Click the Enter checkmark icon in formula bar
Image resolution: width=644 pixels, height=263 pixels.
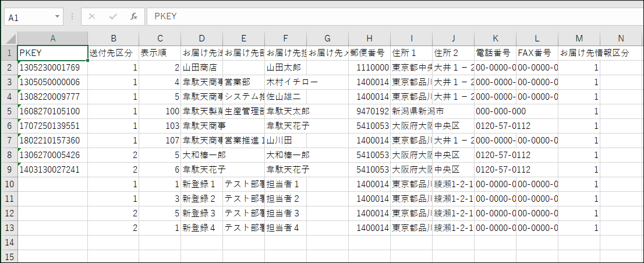(x=112, y=17)
